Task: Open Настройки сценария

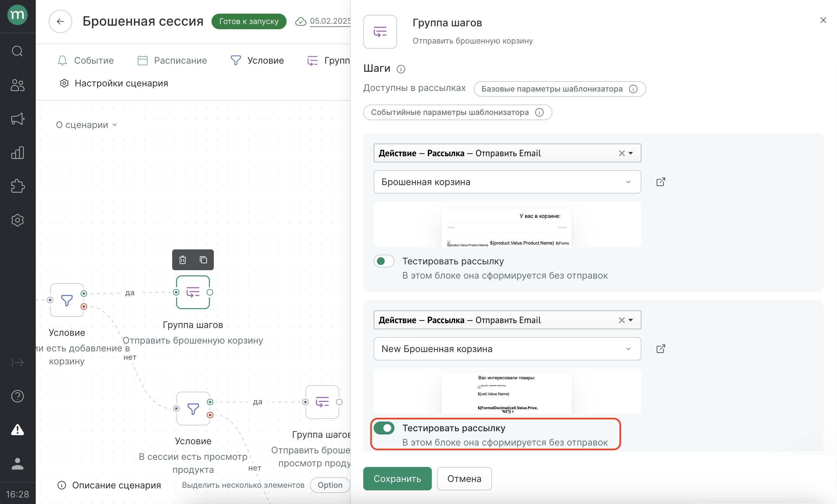Action: click(114, 83)
